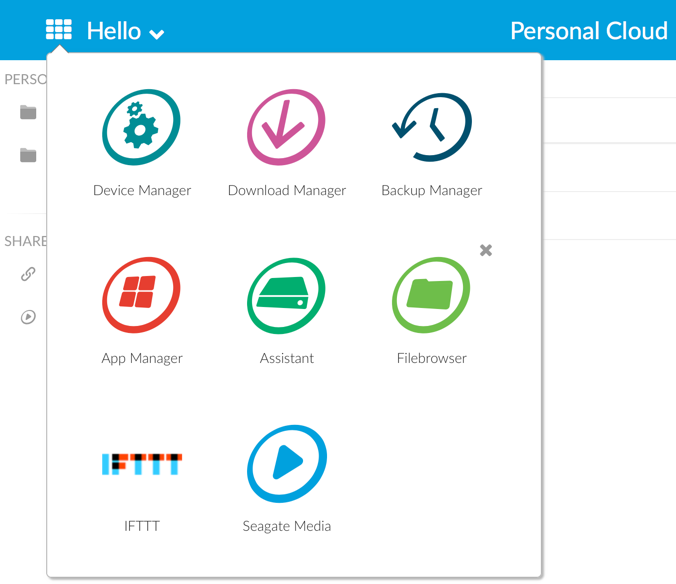Launch the green Assistant drive icon
The image size is (676, 584).
tap(286, 295)
